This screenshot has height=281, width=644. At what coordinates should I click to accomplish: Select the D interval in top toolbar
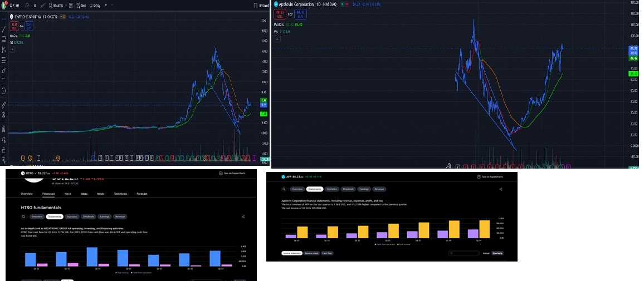point(35,6)
